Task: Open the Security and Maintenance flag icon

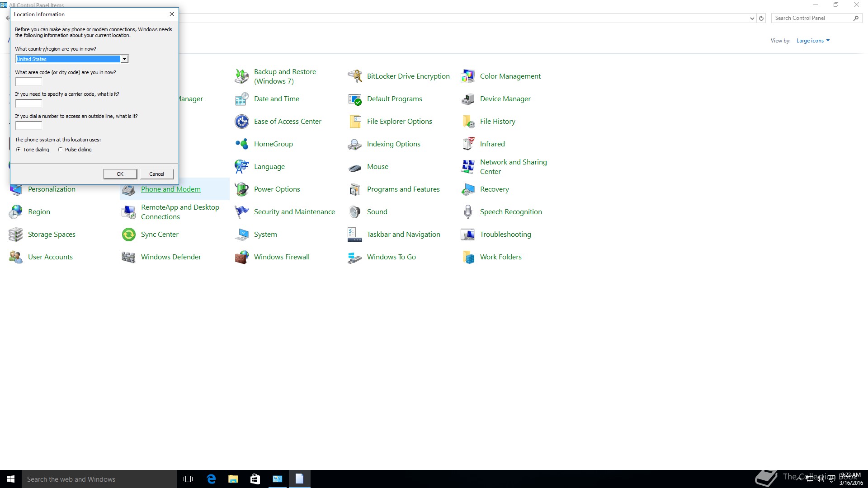Action: tap(242, 212)
